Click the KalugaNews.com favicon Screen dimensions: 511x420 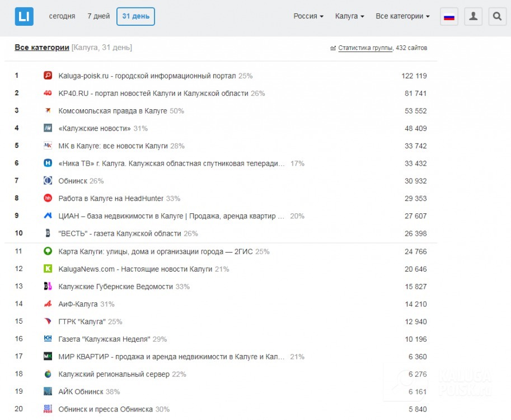pyautogui.click(x=48, y=269)
